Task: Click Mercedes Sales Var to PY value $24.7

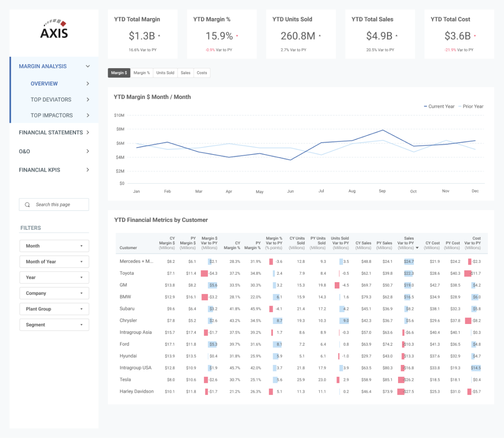Action: click(409, 261)
